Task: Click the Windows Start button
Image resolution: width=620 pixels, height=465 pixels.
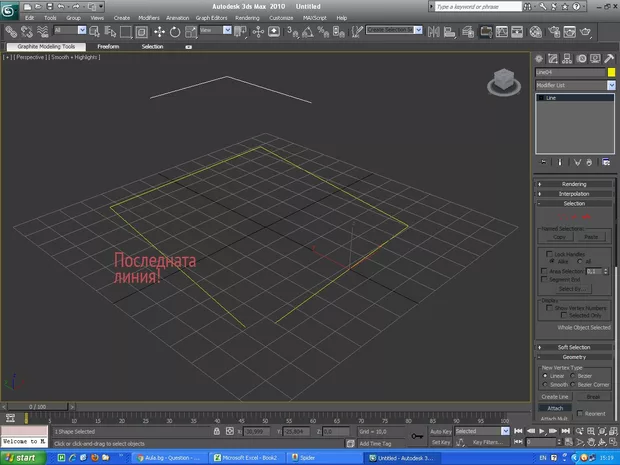Action: (x=20, y=457)
